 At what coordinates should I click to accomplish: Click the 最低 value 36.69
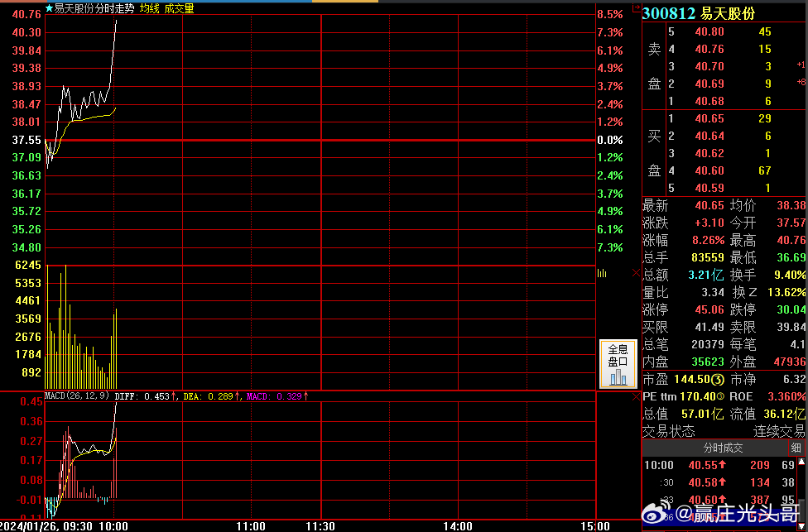(x=791, y=257)
